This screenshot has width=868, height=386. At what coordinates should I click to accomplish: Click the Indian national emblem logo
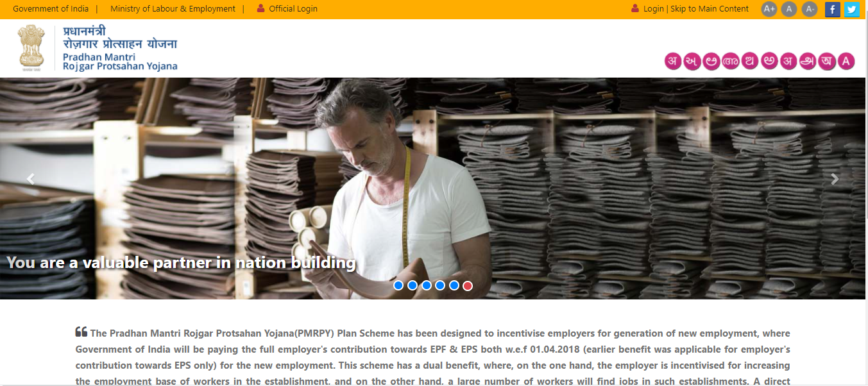click(x=31, y=47)
